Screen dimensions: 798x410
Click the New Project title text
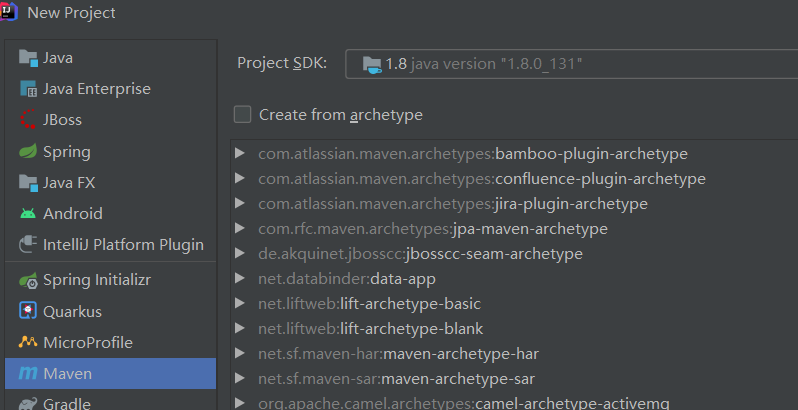[71, 13]
